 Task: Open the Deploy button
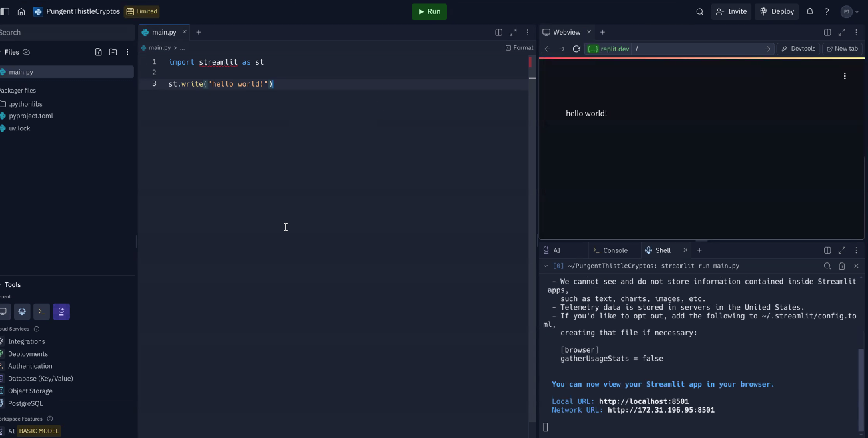[x=777, y=11]
